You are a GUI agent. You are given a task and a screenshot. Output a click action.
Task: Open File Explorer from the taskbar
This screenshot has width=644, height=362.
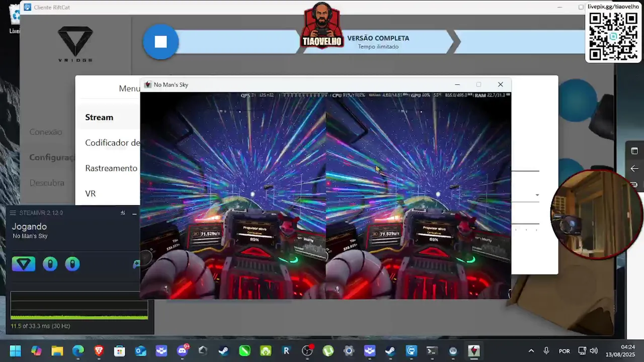(57, 351)
